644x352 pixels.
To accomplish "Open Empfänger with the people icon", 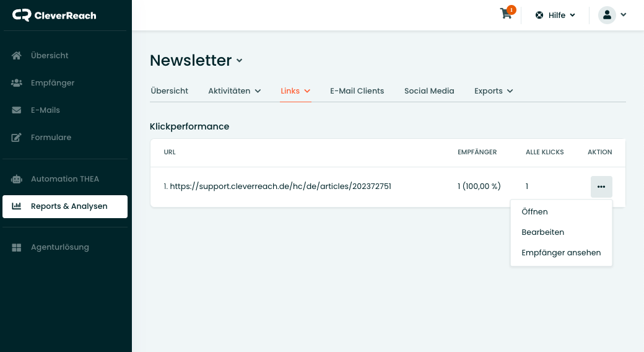I will (17, 82).
